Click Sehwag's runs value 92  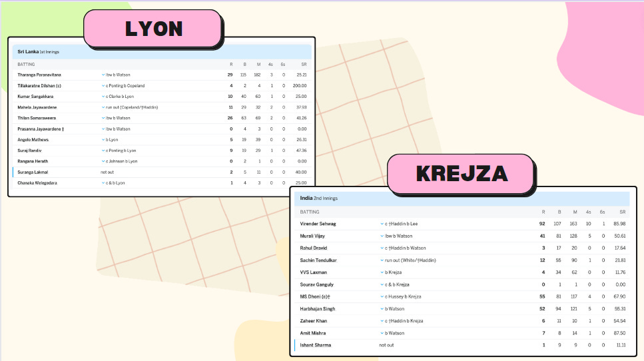[542, 224]
